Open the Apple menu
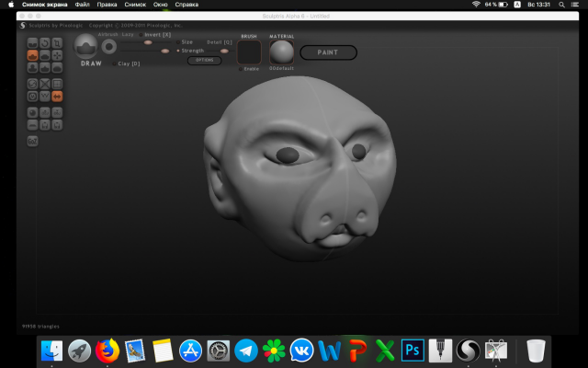588x368 pixels. click(x=11, y=5)
